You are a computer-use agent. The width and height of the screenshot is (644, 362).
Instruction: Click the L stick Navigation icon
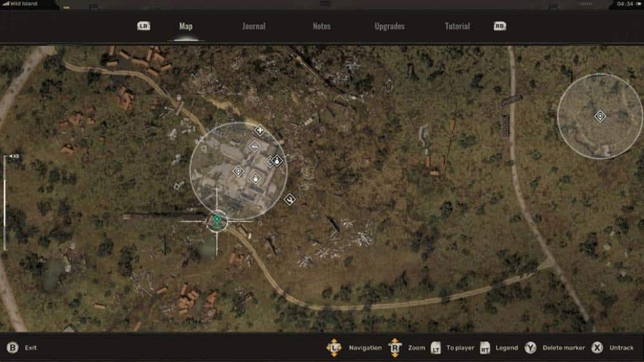click(334, 348)
